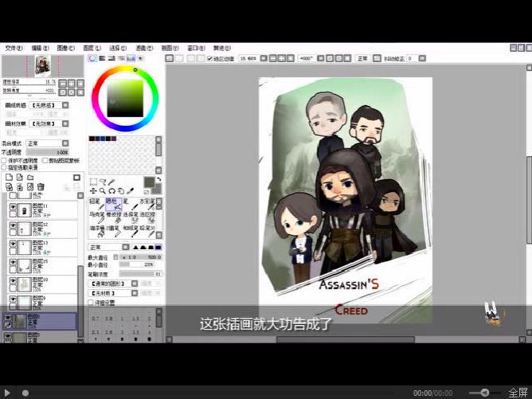This screenshot has height=399, width=532.
Task: Enable 保护不透明度 preserve opacity checkbox
Action: point(5,161)
